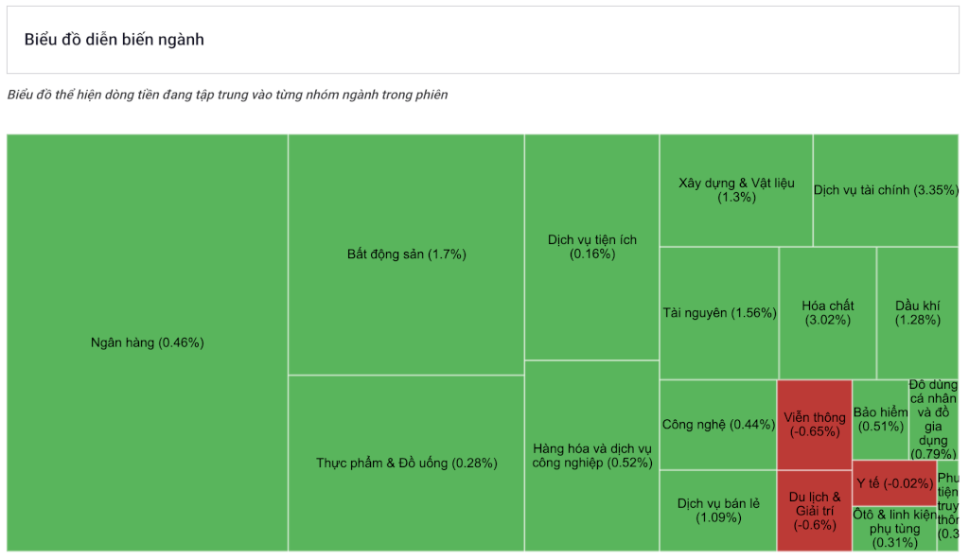Click the Bảo hiểm (0.51%) tile
The height and width of the screenshot is (560, 969).
click(x=880, y=420)
